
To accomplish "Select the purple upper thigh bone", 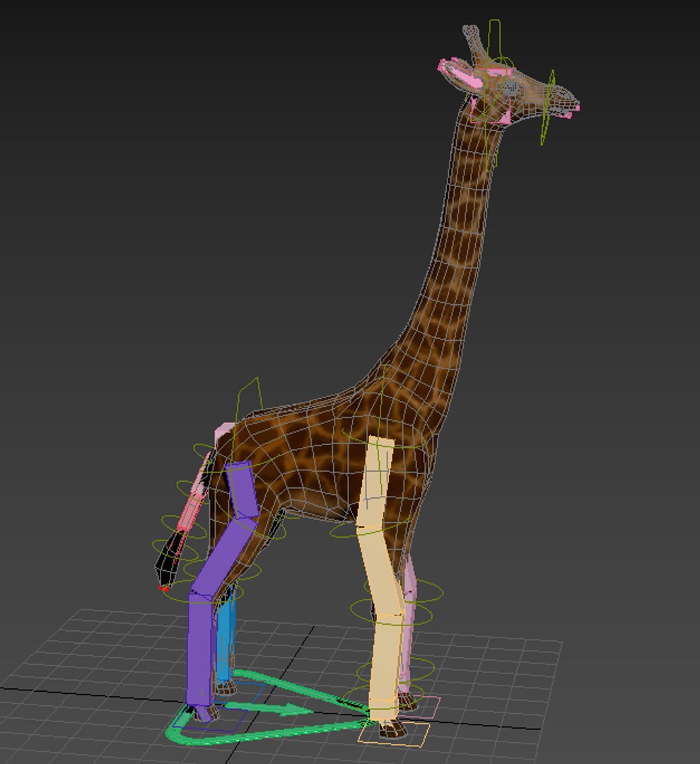I will click(x=242, y=490).
